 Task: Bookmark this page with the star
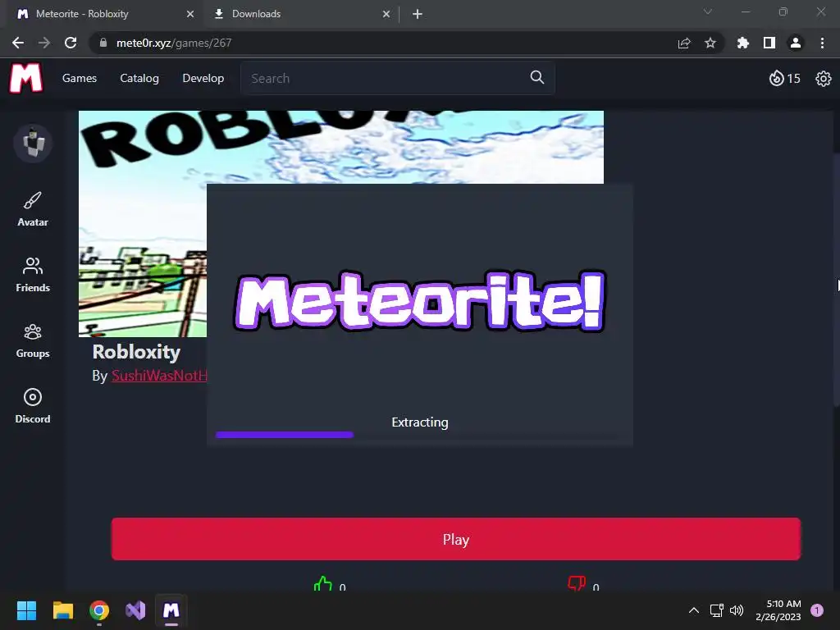pos(710,43)
